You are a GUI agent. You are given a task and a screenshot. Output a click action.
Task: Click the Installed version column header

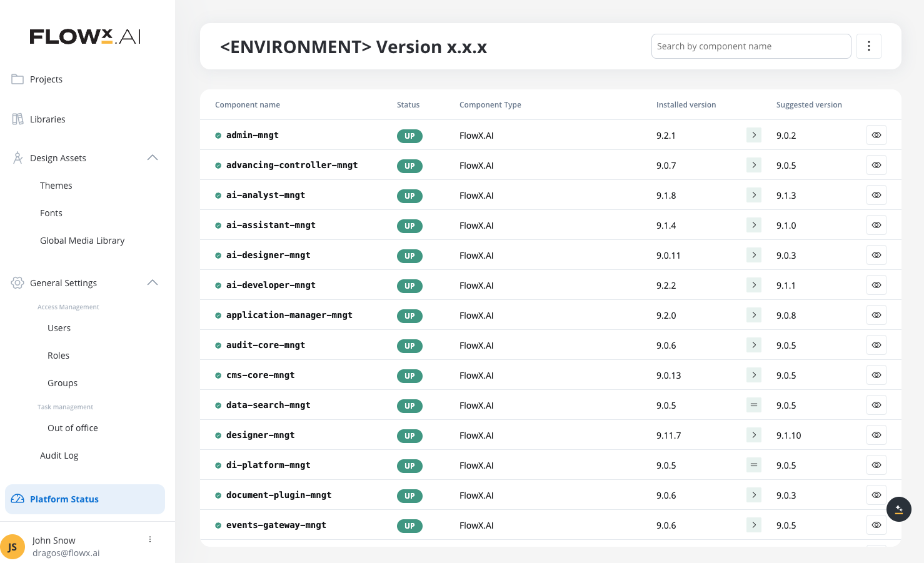pos(686,105)
